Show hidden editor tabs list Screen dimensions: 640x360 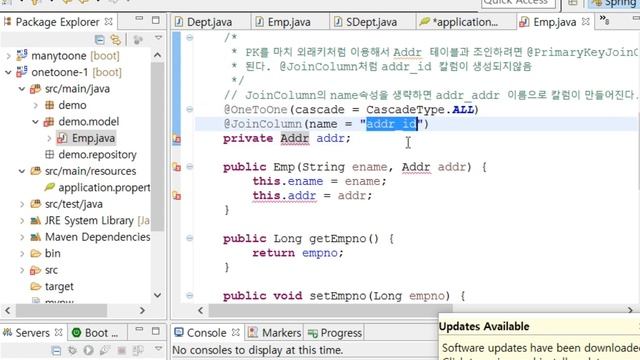pos(604,20)
